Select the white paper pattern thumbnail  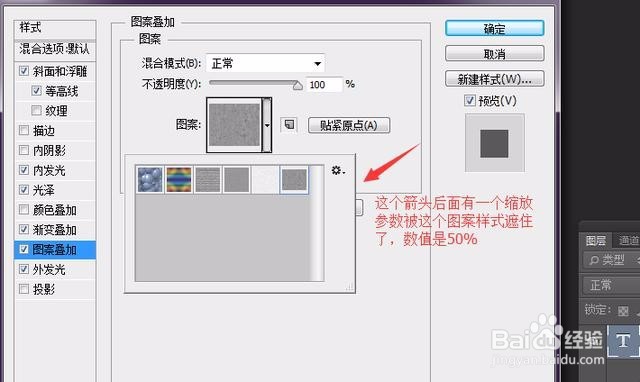[x=265, y=179]
